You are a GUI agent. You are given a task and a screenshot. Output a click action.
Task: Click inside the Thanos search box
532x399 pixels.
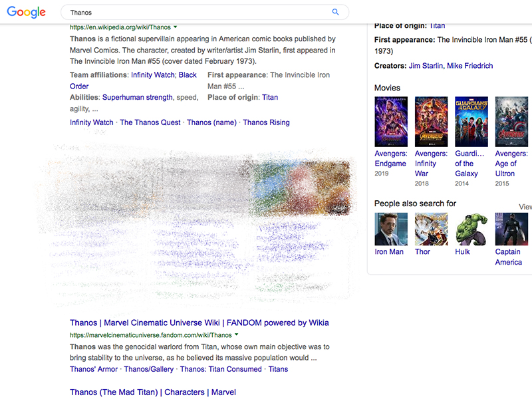(x=193, y=12)
